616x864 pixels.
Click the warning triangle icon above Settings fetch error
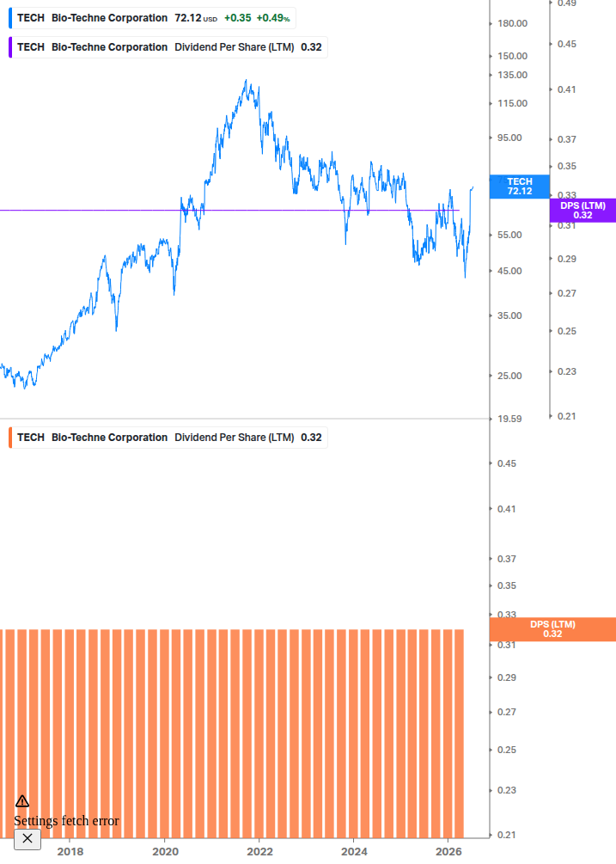click(22, 800)
